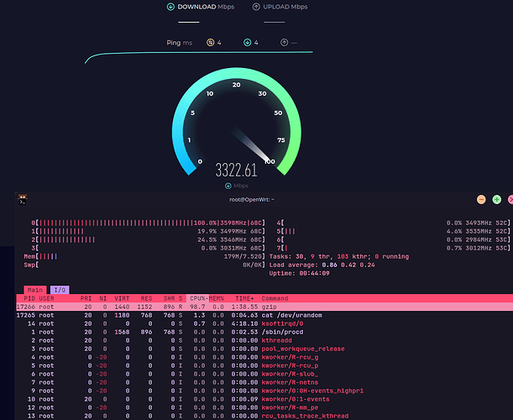Click the CPU 5 usage meter
Screen dimensions: 513x420
(x=394, y=232)
